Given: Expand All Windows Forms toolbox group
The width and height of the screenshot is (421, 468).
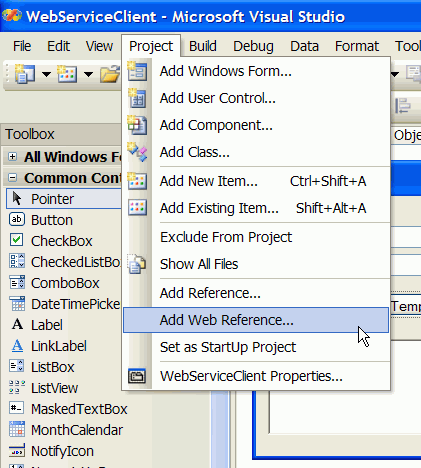Looking at the screenshot, I should pyautogui.click(x=12, y=157).
